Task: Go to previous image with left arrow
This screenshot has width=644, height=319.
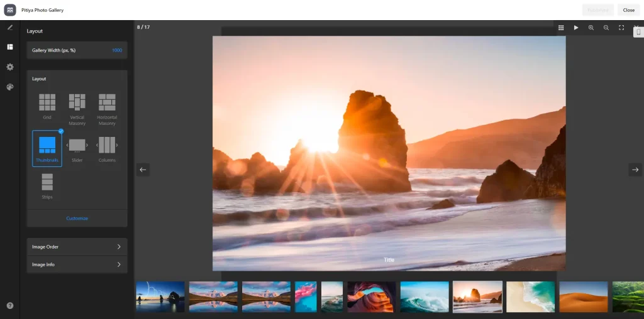Action: [x=143, y=170]
